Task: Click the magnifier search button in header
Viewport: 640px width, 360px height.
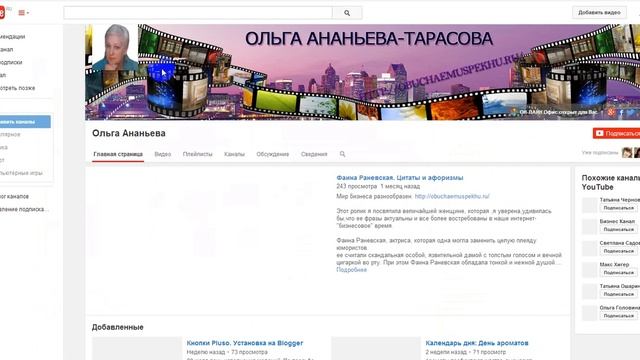Action: point(347,13)
